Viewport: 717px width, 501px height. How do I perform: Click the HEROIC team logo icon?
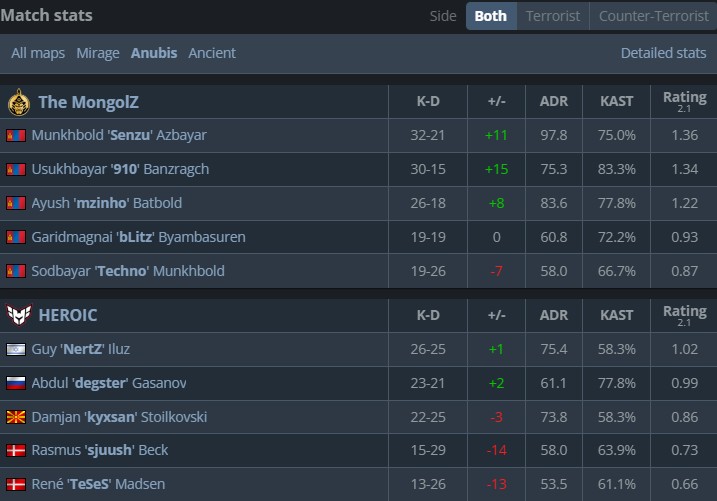point(18,315)
